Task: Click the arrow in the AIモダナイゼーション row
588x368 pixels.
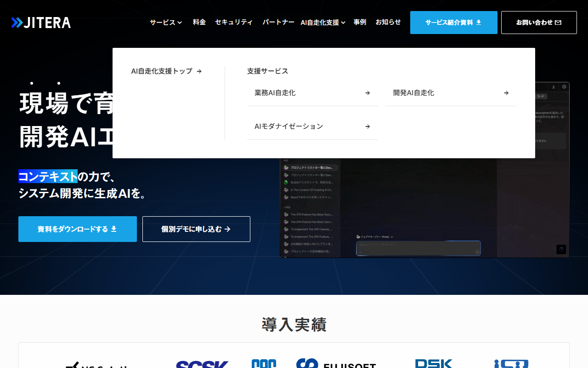Action: pyautogui.click(x=367, y=126)
